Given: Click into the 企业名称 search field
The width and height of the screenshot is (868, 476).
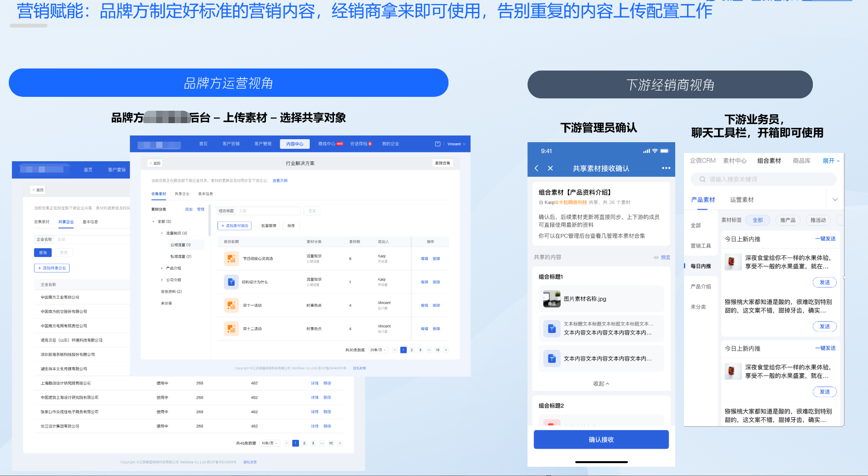Looking at the screenshot, I should pos(93,240).
